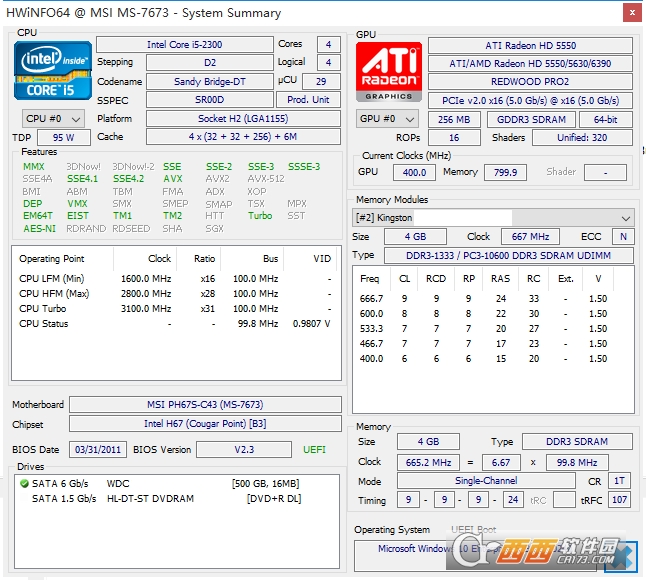The image size is (646, 580).
Task: Click the Socket H2 (LGA1155) platform field
Action: pos(243,119)
